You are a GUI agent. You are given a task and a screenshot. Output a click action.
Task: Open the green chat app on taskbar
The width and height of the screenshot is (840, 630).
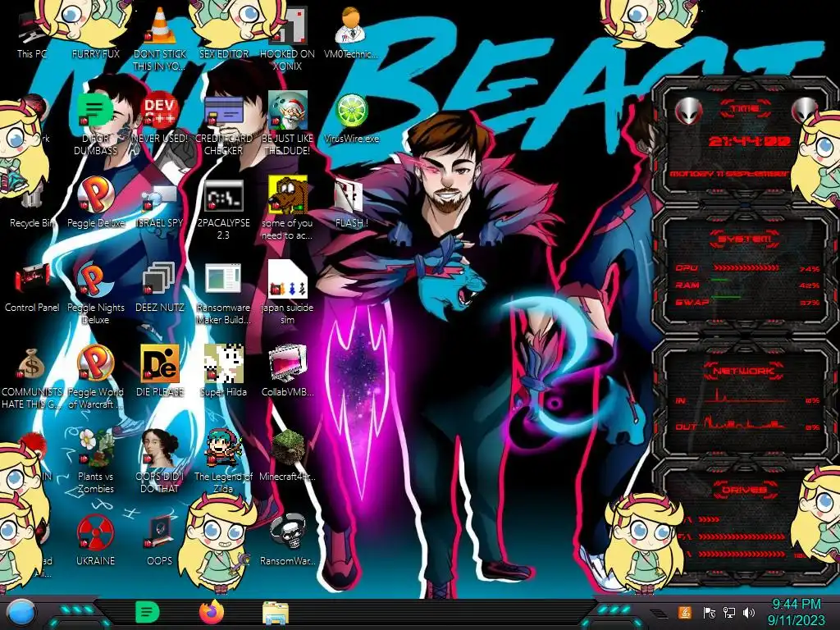click(148, 612)
